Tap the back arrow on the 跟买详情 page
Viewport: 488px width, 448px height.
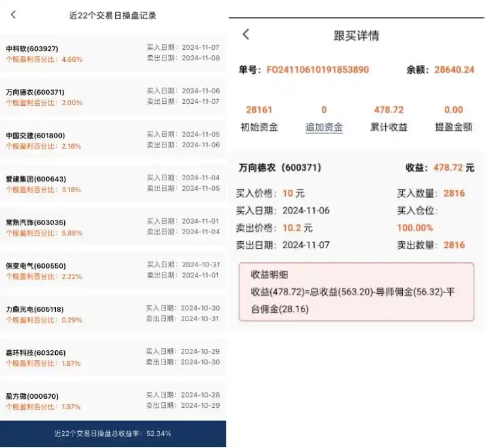[246, 35]
